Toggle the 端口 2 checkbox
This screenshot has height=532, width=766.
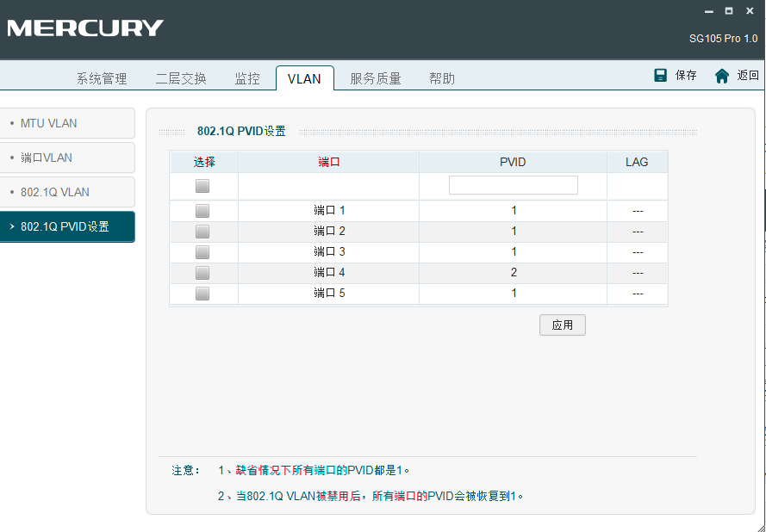point(202,232)
